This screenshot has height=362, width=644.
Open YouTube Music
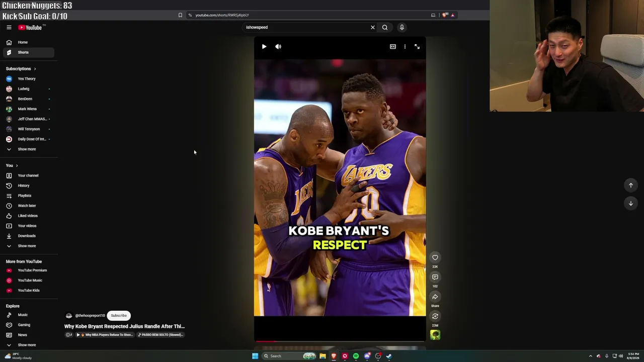29,281
